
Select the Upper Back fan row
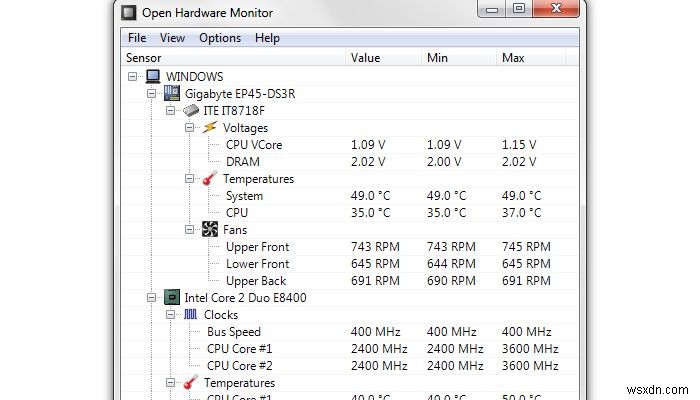click(350, 280)
